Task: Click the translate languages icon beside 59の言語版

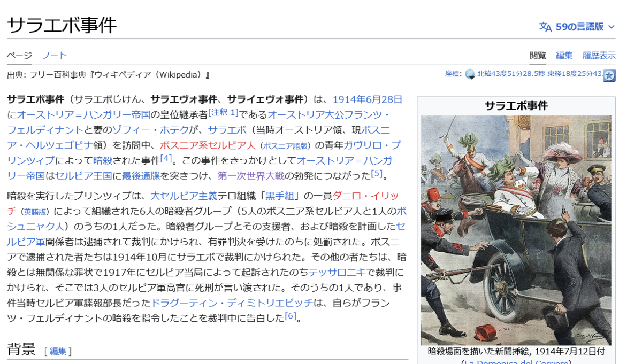Action: pyautogui.click(x=545, y=27)
